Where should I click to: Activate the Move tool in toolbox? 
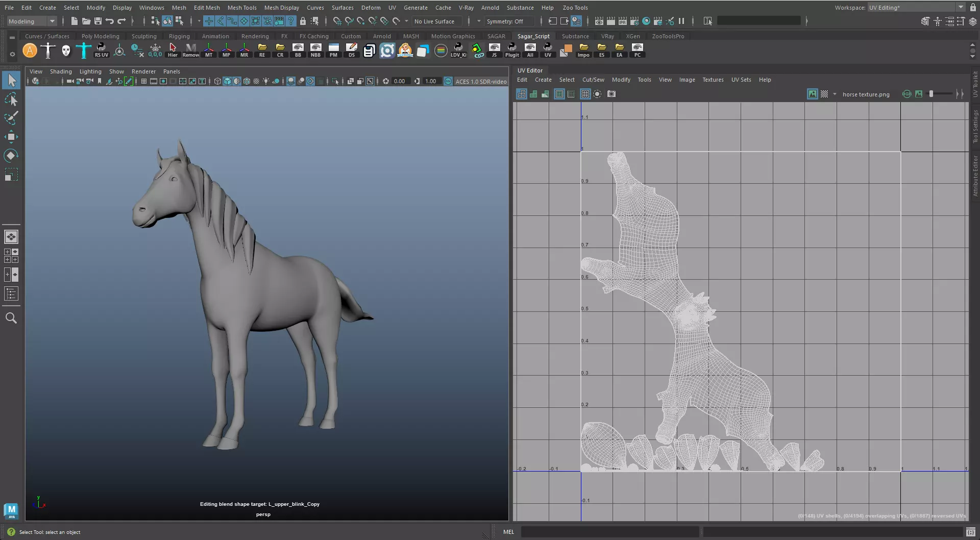click(x=11, y=137)
